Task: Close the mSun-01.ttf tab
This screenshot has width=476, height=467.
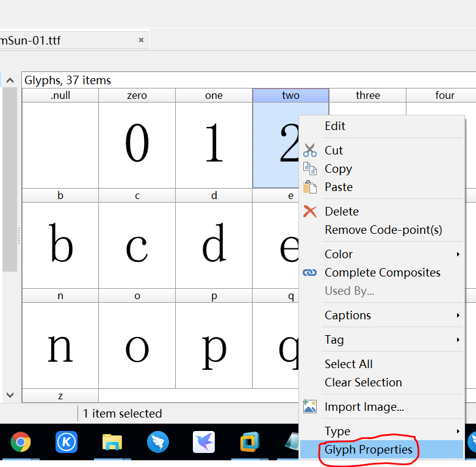Action: click(141, 40)
